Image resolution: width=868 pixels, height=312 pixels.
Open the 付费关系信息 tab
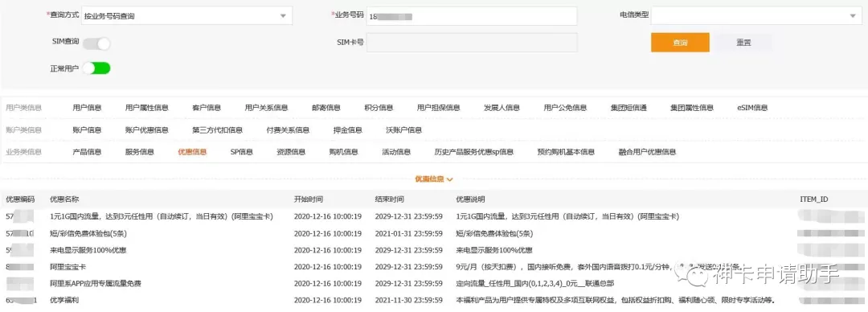click(x=288, y=130)
